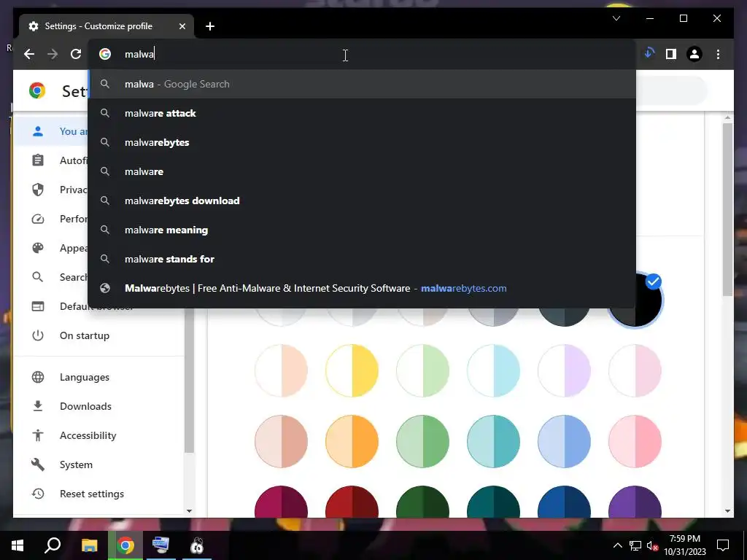Image resolution: width=747 pixels, height=560 pixels.
Task: Click the Chrome logo in Settings header
Action: point(37,90)
